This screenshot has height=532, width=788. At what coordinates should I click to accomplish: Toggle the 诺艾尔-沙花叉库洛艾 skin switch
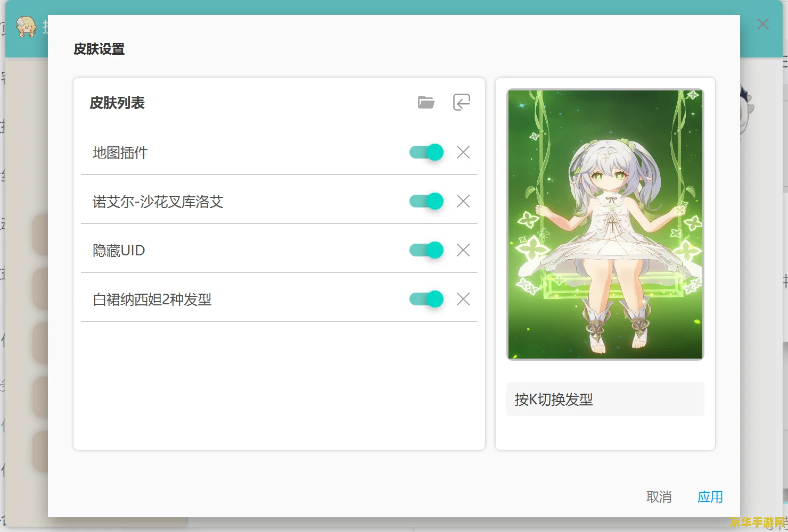(x=426, y=201)
